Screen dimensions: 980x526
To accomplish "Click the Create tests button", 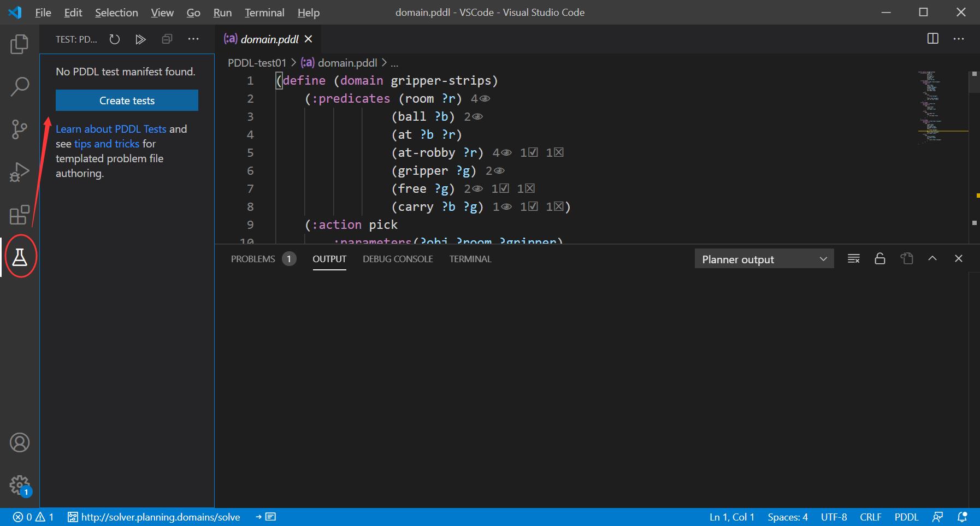I will click(127, 101).
